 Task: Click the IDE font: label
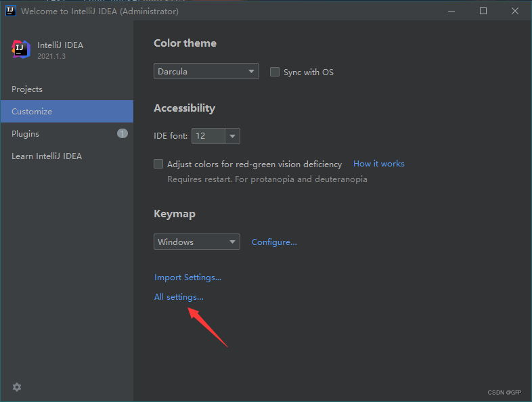coord(171,136)
